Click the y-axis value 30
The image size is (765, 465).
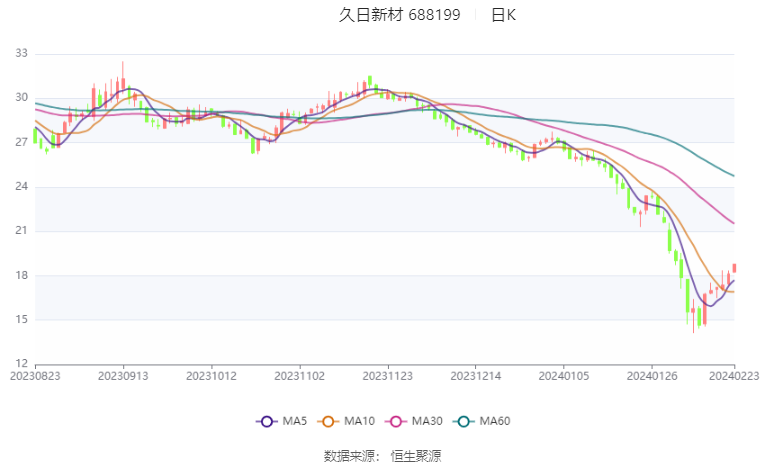coord(21,98)
